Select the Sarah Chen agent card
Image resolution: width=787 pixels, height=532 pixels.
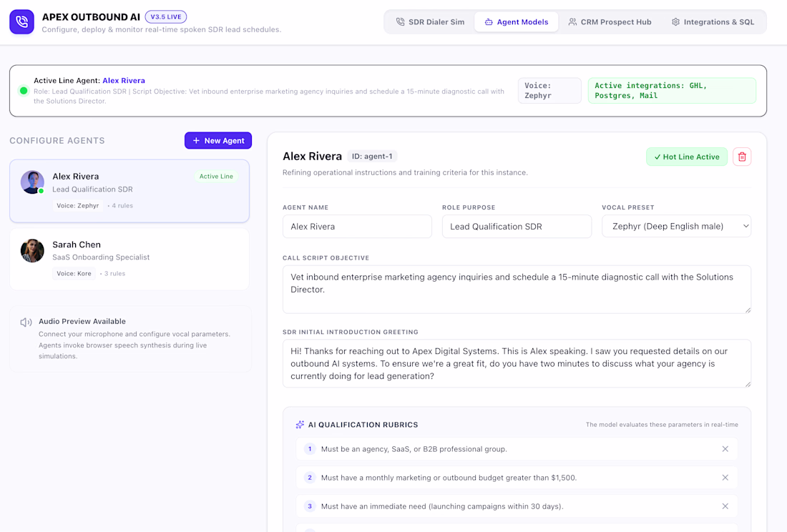tap(129, 259)
